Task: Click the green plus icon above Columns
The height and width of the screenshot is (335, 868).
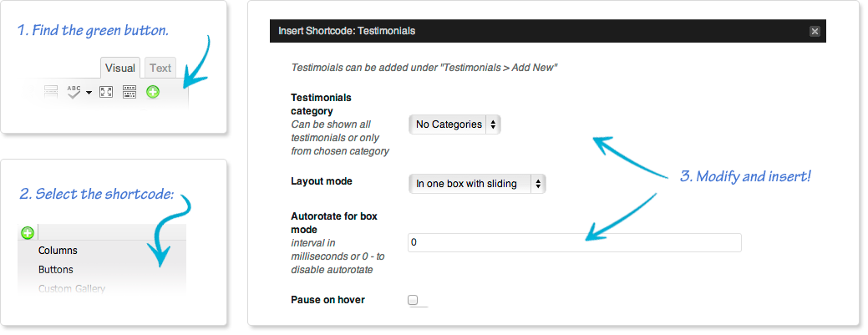Action: coord(27,232)
